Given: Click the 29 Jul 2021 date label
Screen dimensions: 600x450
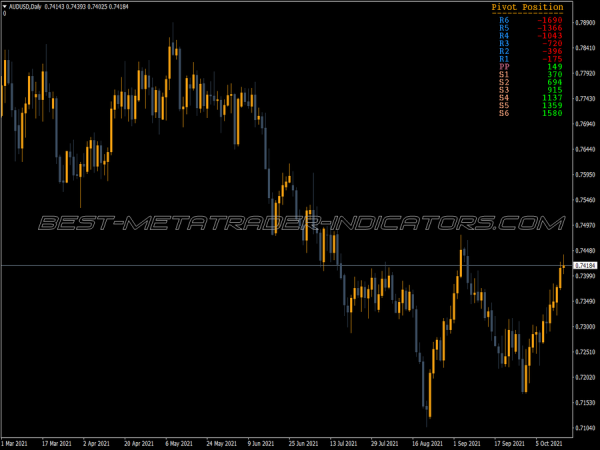Looking at the screenshot, I should click(385, 443).
